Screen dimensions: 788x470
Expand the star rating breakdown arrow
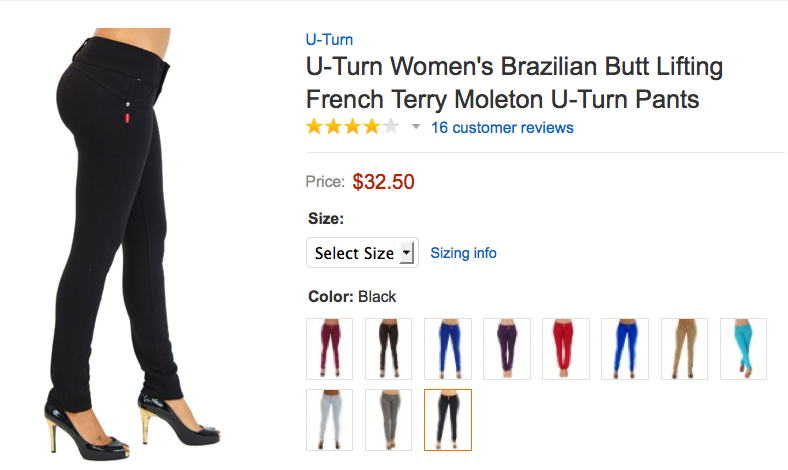click(416, 127)
